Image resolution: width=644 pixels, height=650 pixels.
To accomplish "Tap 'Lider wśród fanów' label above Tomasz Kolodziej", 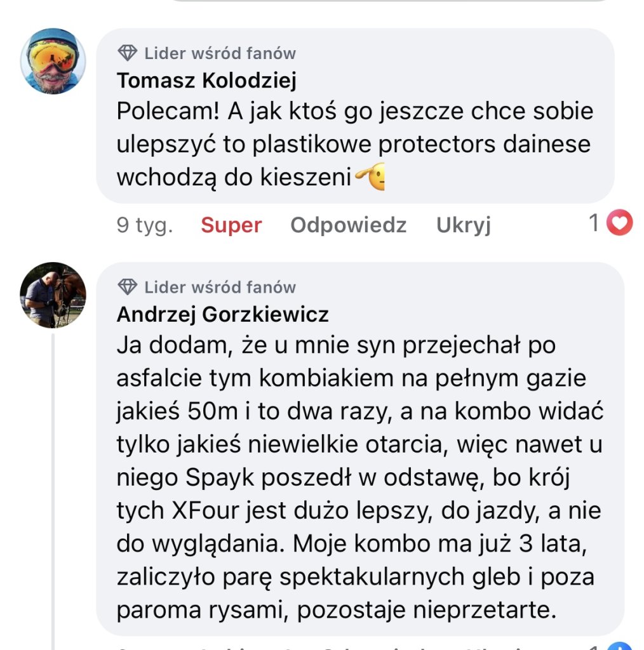I will [x=220, y=53].
